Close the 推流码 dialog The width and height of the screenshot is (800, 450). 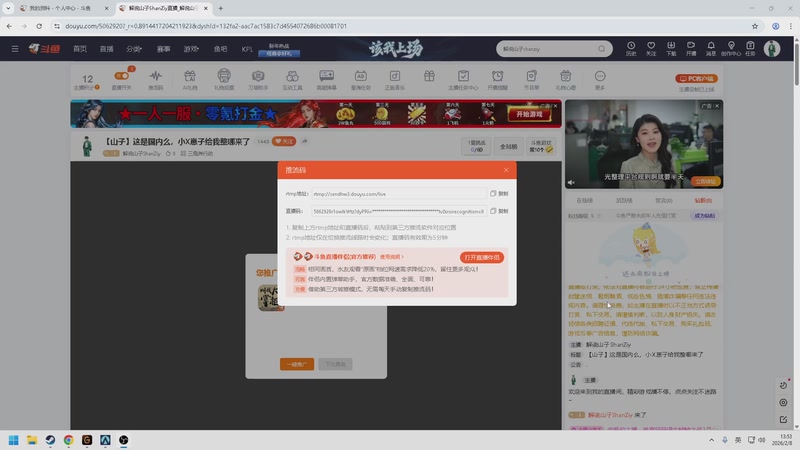[x=506, y=170]
